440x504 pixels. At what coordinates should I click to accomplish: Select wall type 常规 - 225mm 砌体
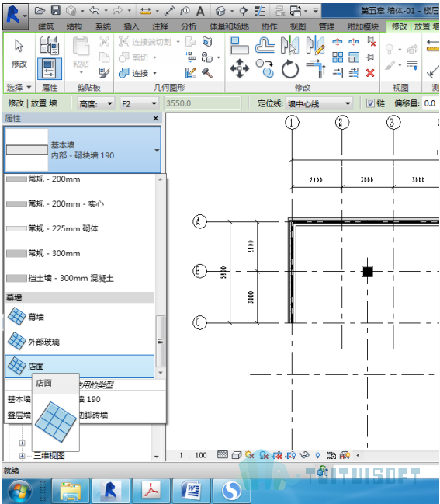[x=80, y=228]
